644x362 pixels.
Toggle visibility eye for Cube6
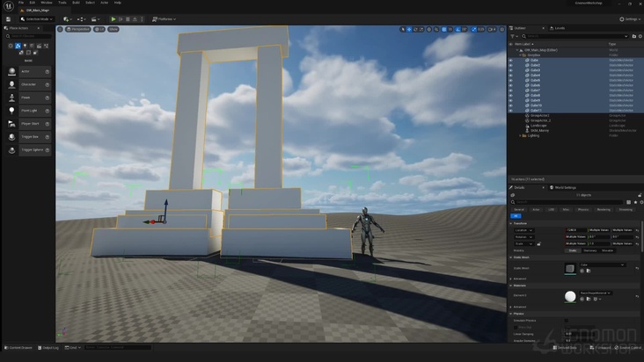pos(511,85)
